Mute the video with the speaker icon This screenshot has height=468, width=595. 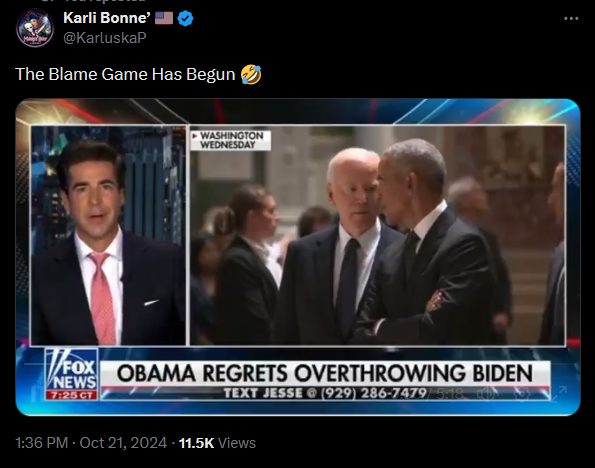coord(486,394)
